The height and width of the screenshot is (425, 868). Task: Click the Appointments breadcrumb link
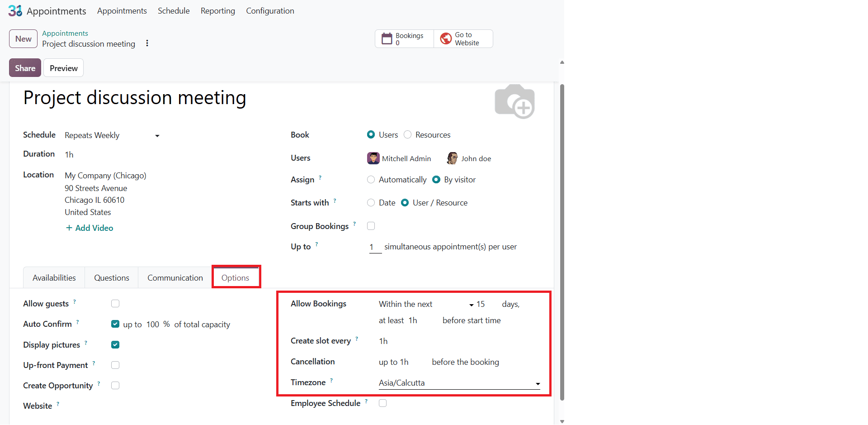tap(65, 33)
